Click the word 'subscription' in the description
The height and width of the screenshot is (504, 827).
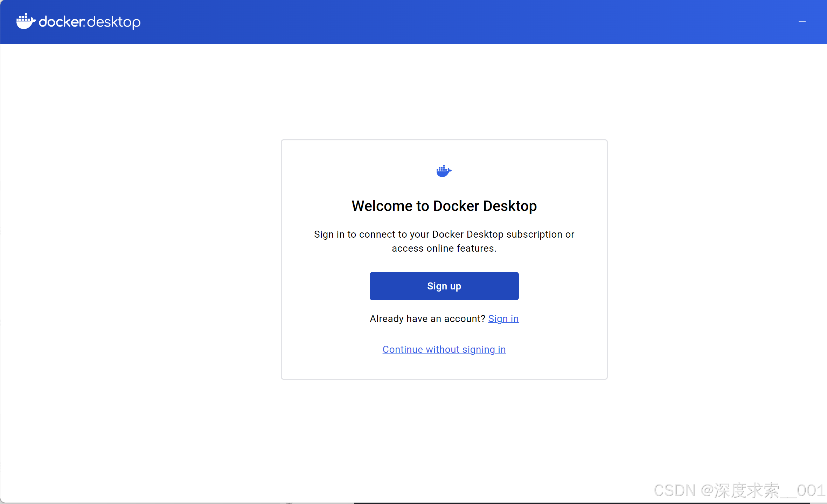pos(534,234)
